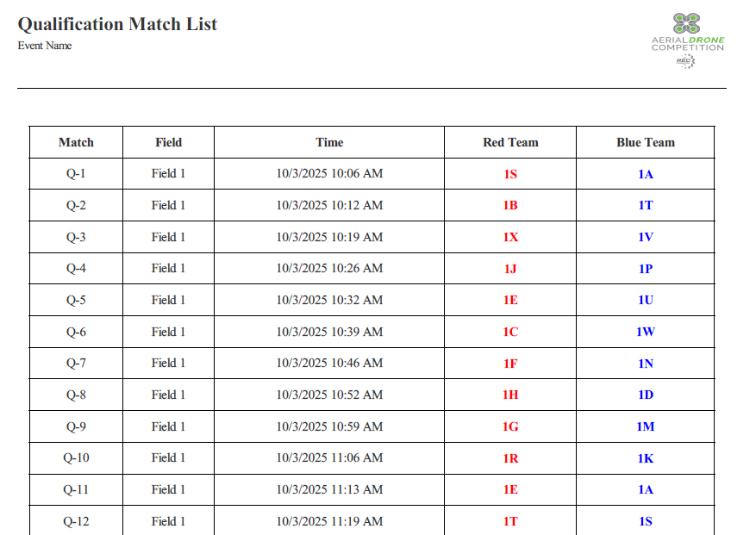756x535 pixels.
Task: Click Field 1 in the Q-12 row
Action: click(168, 521)
